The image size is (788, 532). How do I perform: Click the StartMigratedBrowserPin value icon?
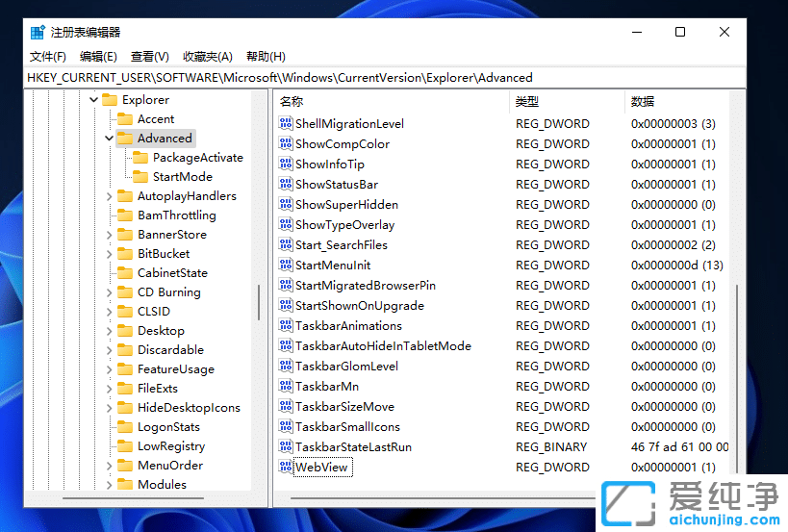tap(286, 285)
